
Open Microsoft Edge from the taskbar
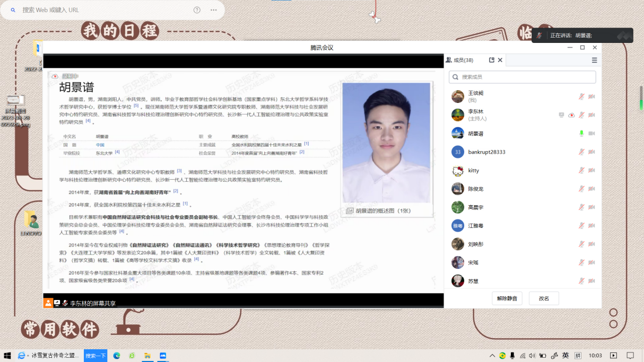tap(117, 356)
